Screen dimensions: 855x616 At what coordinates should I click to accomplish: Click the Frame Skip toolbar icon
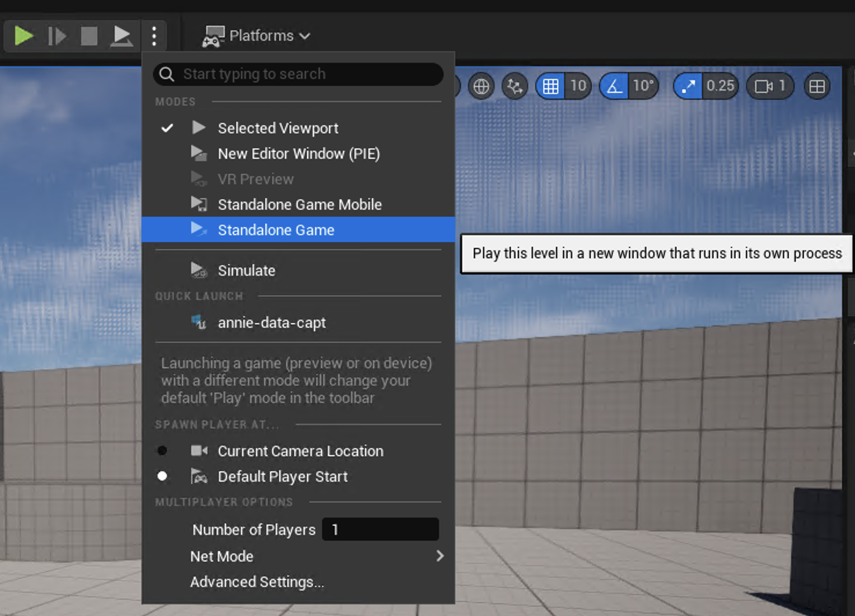tap(57, 35)
